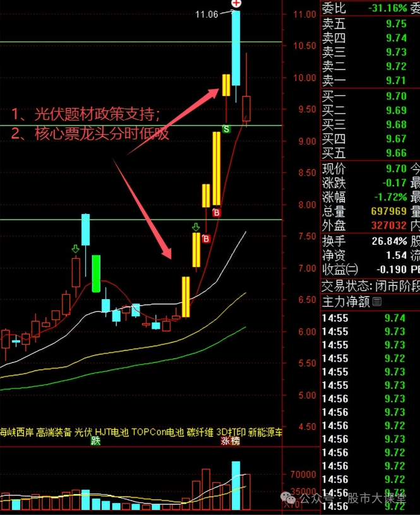
Task: Click the 涨榜 badge below the chart
Action: [x=230, y=441]
